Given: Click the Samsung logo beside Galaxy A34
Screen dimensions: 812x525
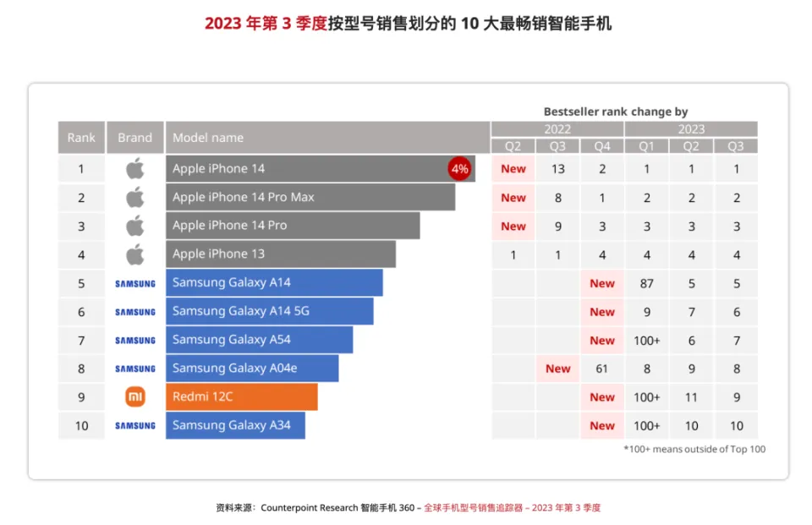Looking at the screenshot, I should click(x=135, y=425).
